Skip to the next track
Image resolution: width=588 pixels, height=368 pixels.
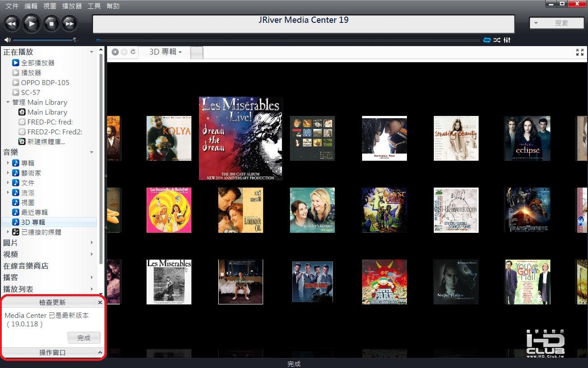(x=69, y=23)
